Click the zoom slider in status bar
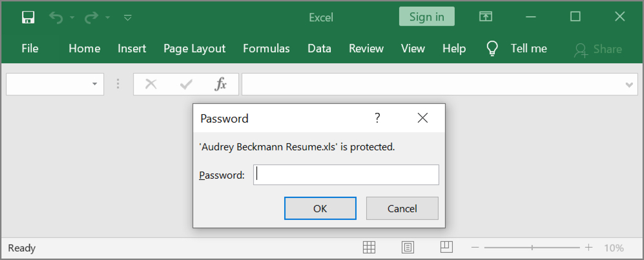Screen dimensions: 644x260 (532, 248)
